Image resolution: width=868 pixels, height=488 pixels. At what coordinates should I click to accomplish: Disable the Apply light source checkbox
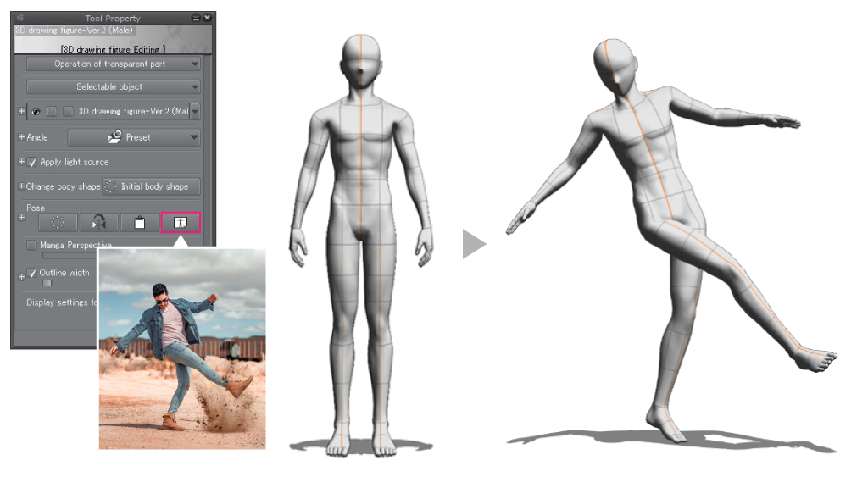click(x=32, y=162)
